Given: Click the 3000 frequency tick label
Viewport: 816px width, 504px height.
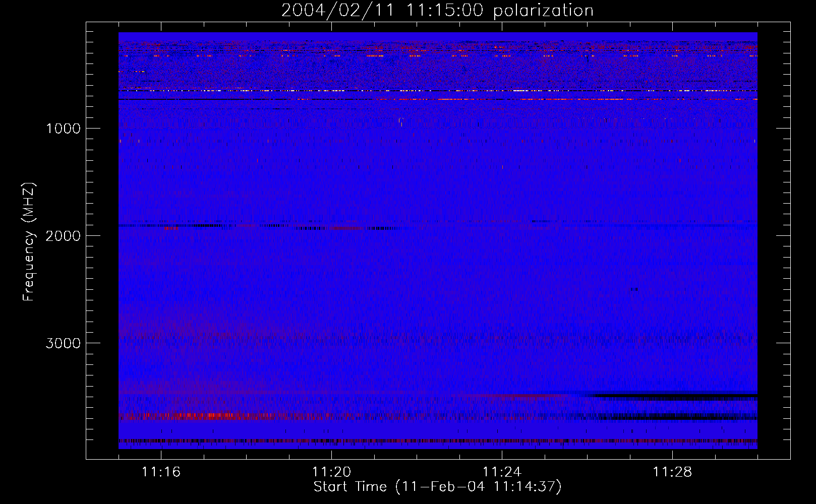Looking at the screenshot, I should pos(63,343).
